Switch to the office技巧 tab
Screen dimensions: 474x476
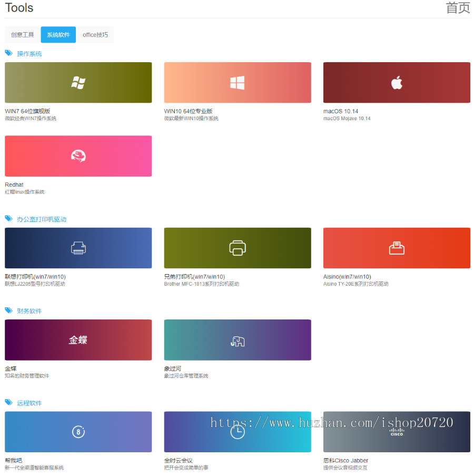coord(95,35)
